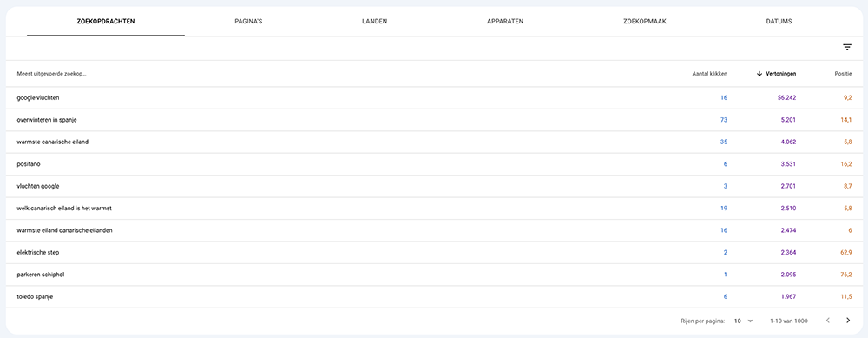Click impressions value 4.062
Image resolution: width=868 pixels, height=338 pixels.
click(788, 142)
